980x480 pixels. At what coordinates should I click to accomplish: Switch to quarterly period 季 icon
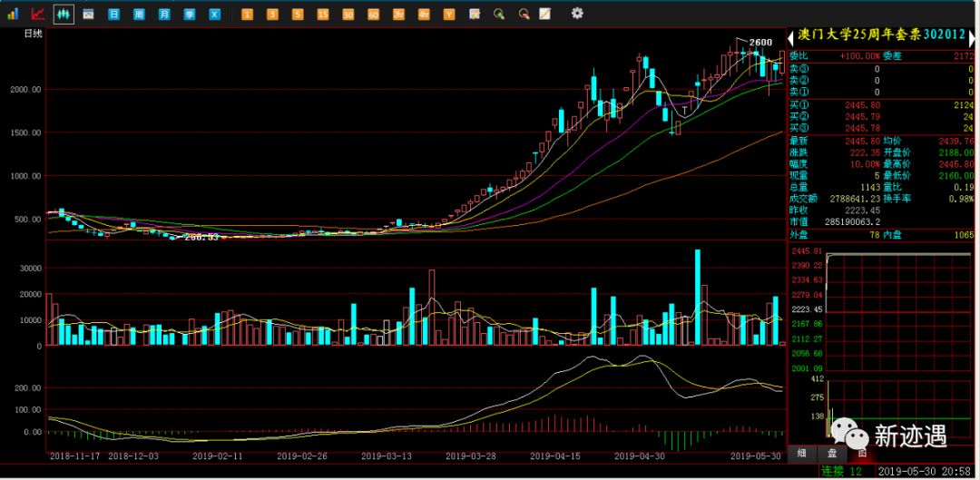pyautogui.click(x=190, y=14)
